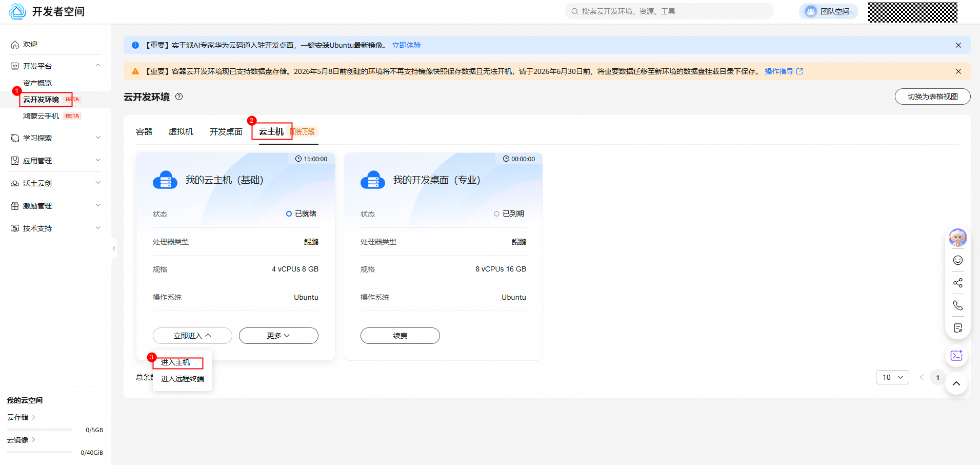Screen dimensions: 980x465
Task: Switch to the 开发桌面 tab
Action: click(226, 132)
